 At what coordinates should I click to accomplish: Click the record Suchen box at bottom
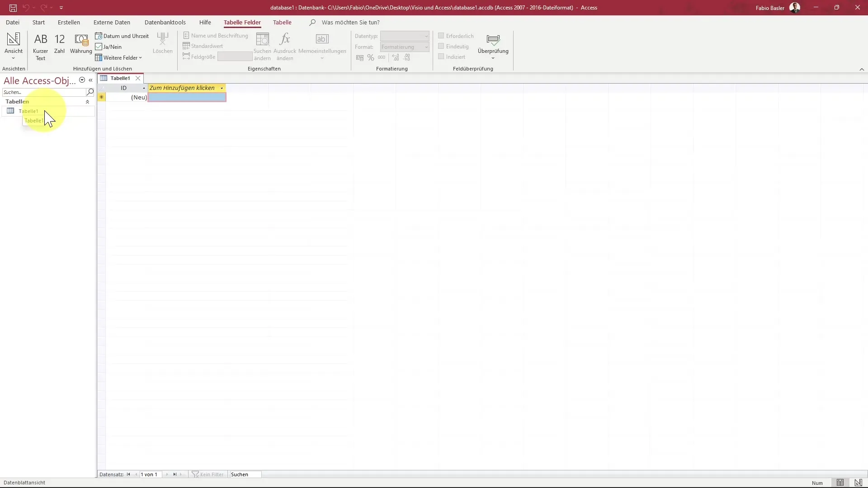[245, 474]
